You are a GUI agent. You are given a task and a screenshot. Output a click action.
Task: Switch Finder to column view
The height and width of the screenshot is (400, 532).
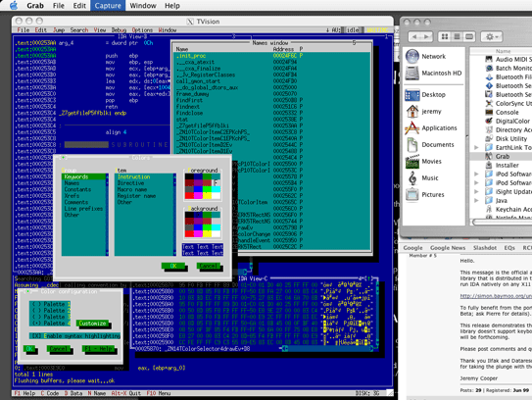(469, 36)
